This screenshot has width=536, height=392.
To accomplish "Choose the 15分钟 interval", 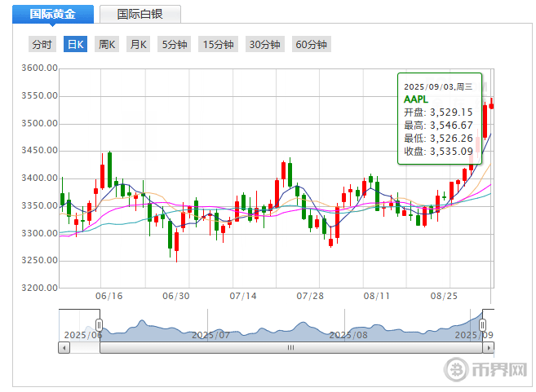I will (219, 45).
